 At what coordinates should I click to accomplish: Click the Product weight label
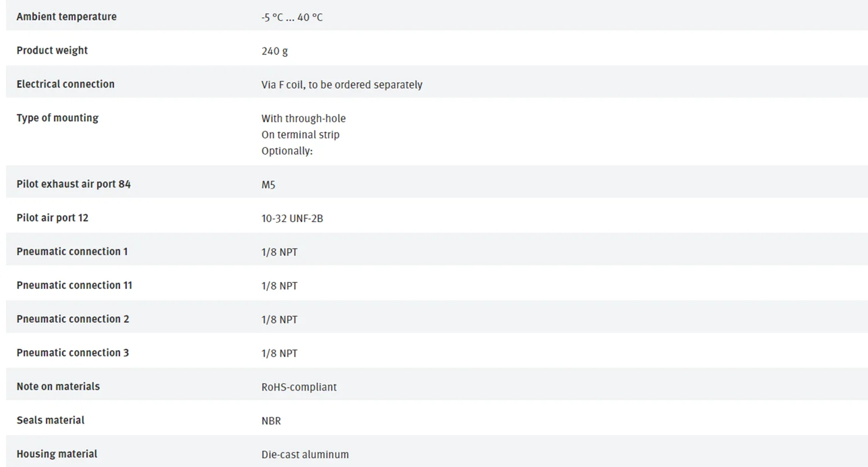(x=52, y=50)
